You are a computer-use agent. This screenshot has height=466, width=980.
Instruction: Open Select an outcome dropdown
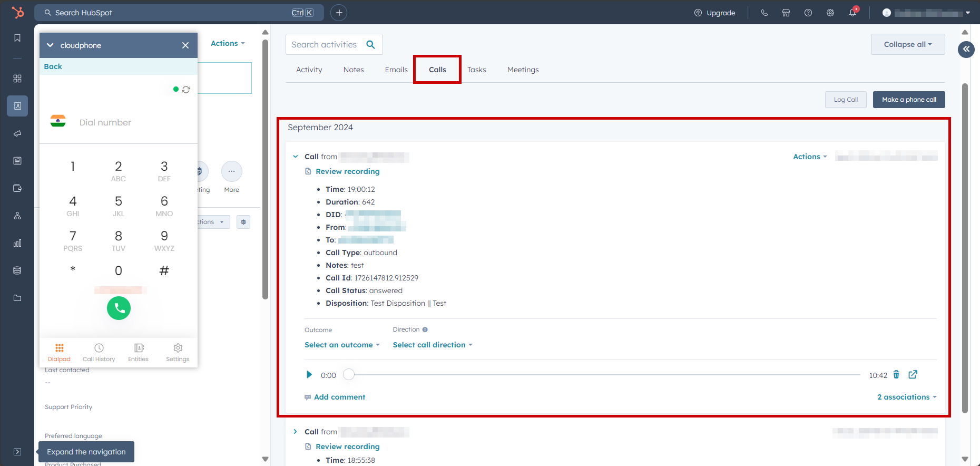342,345
